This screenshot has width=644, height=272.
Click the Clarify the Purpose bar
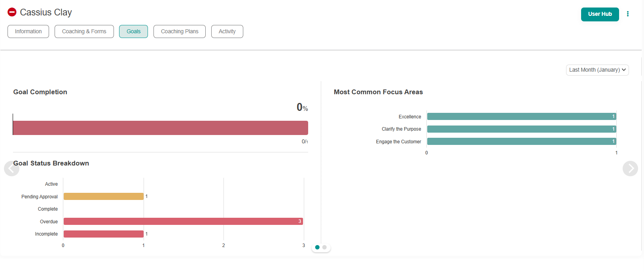click(521, 129)
